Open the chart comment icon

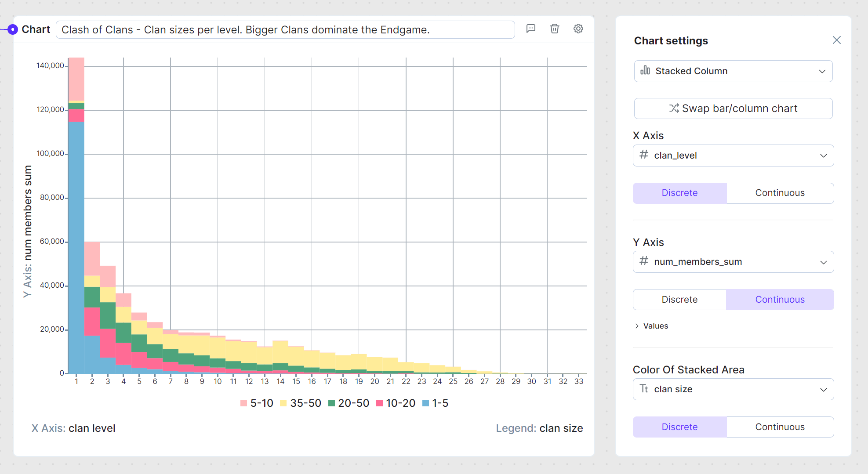coord(531,29)
